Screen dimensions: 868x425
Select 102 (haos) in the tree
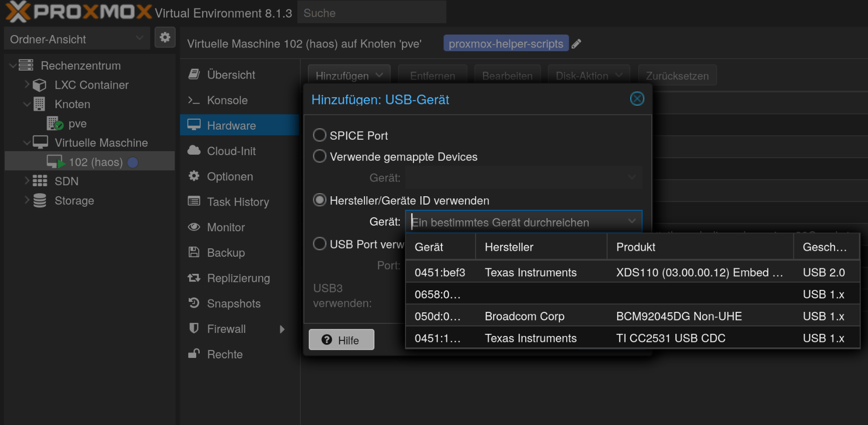pyautogui.click(x=90, y=162)
